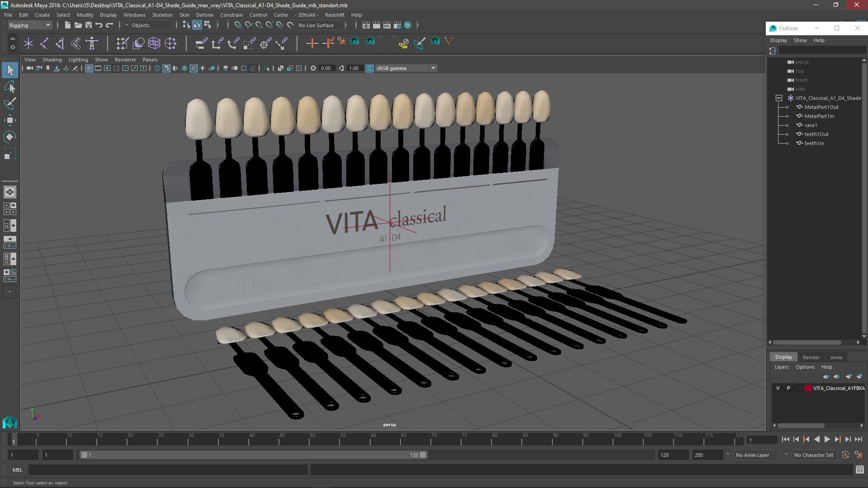
Task: Open the HumanIK figure shelf icon
Action: tap(92, 43)
